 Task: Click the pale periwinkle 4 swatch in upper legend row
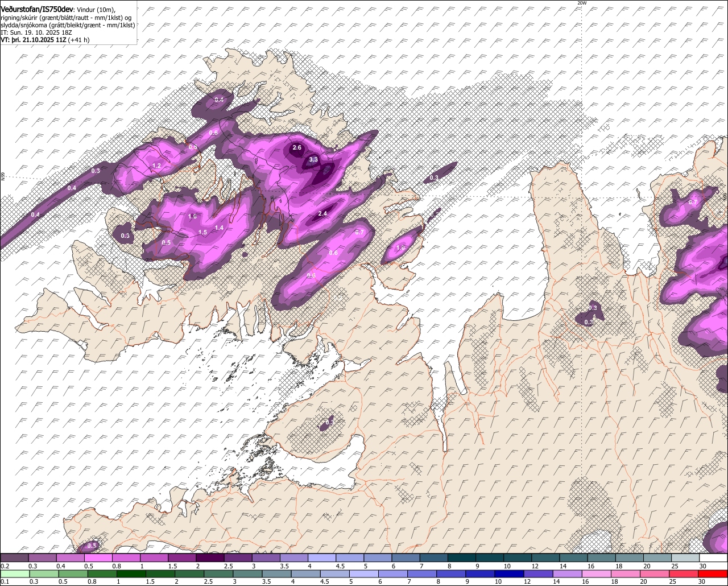coord(322,558)
